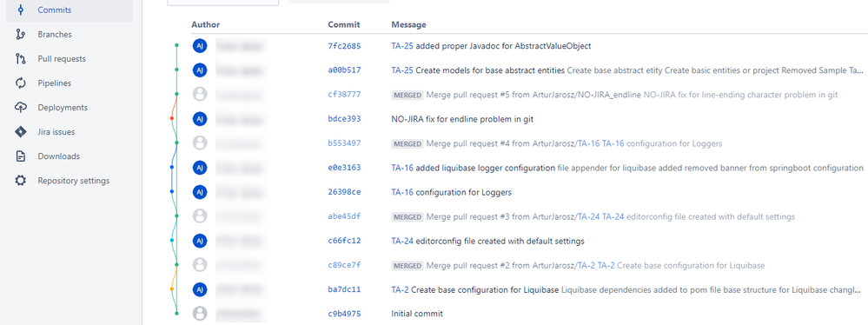The height and width of the screenshot is (325, 868).
Task: Click grey avatar on commit cf38777 row
Action: tap(200, 95)
